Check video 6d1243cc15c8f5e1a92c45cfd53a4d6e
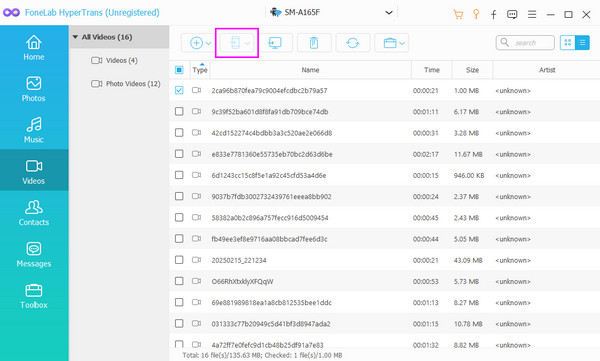Screen dimensions: 600x361 (179, 175)
